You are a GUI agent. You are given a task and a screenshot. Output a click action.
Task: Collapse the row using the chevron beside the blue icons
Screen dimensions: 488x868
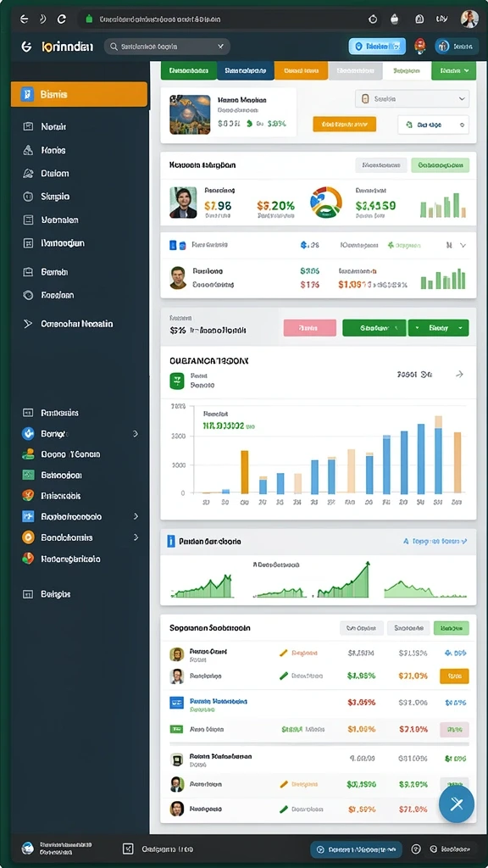(x=463, y=245)
